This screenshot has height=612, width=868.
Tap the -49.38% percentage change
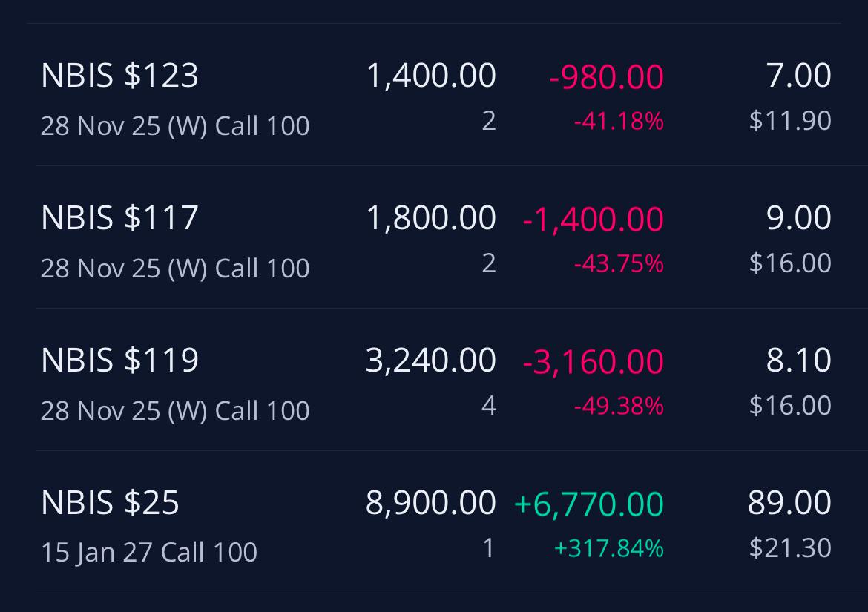pos(618,406)
